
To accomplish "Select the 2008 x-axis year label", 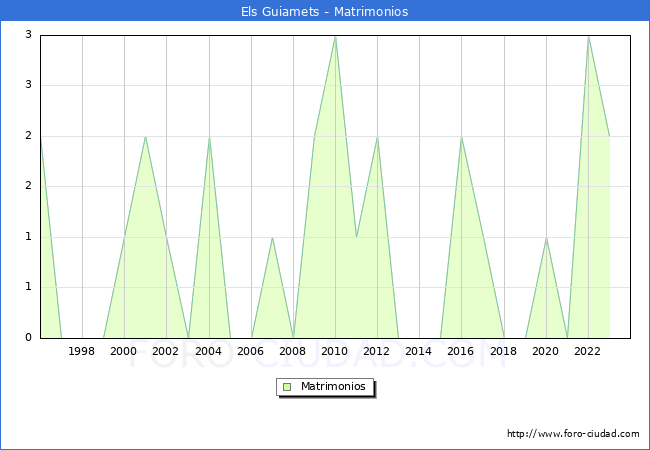I will pos(293,351).
